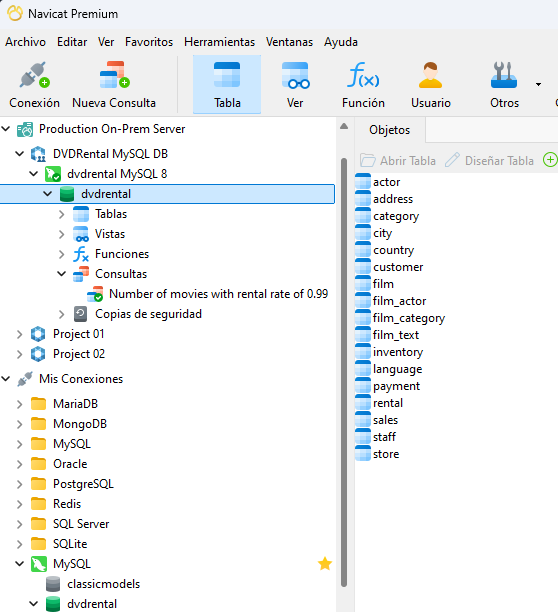The image size is (558, 612).
Task: Select the Copias de seguridad backup icon
Action: click(x=80, y=314)
